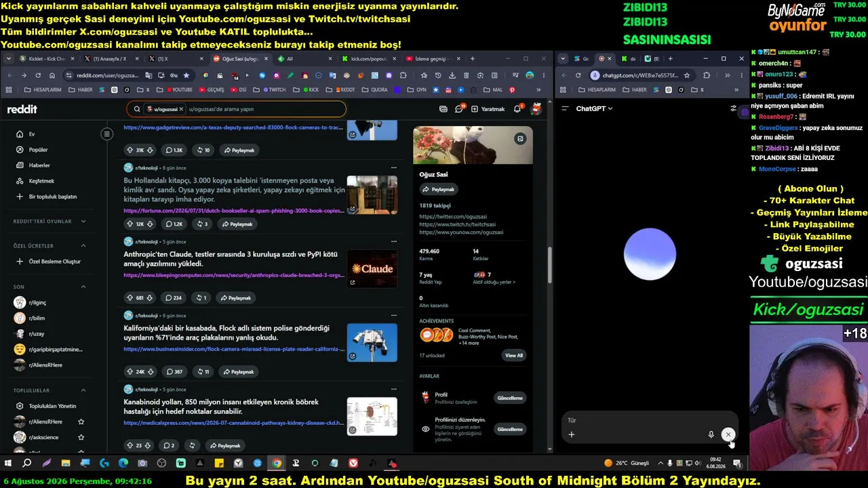Image resolution: width=868 pixels, height=488 pixels.
Task: Downvote the Anthropic Claude post
Action: point(151,298)
